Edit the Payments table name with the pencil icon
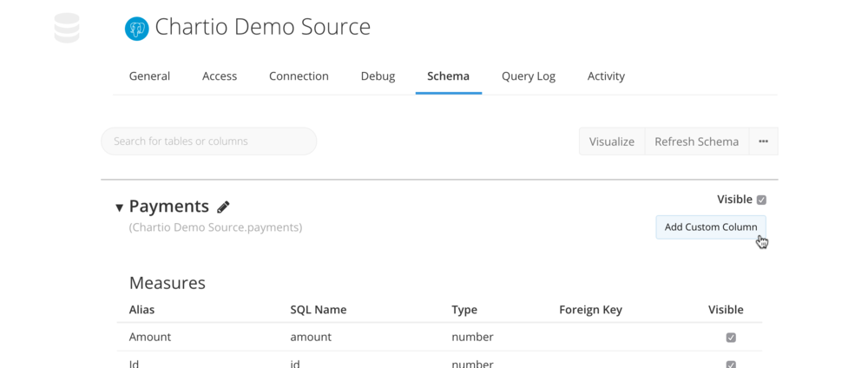Image resolution: width=868 pixels, height=368 pixels. tap(223, 207)
